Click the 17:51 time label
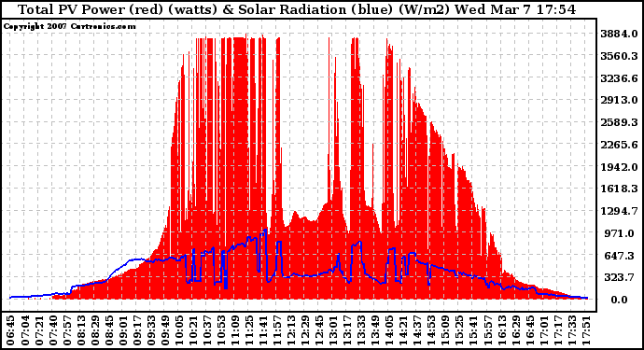 pyautogui.click(x=585, y=330)
